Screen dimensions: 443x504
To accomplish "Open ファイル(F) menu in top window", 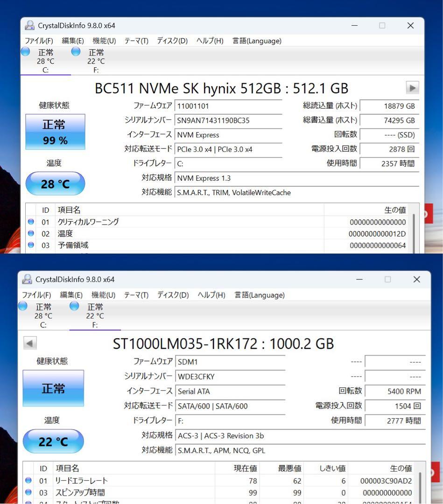I will tap(39, 41).
